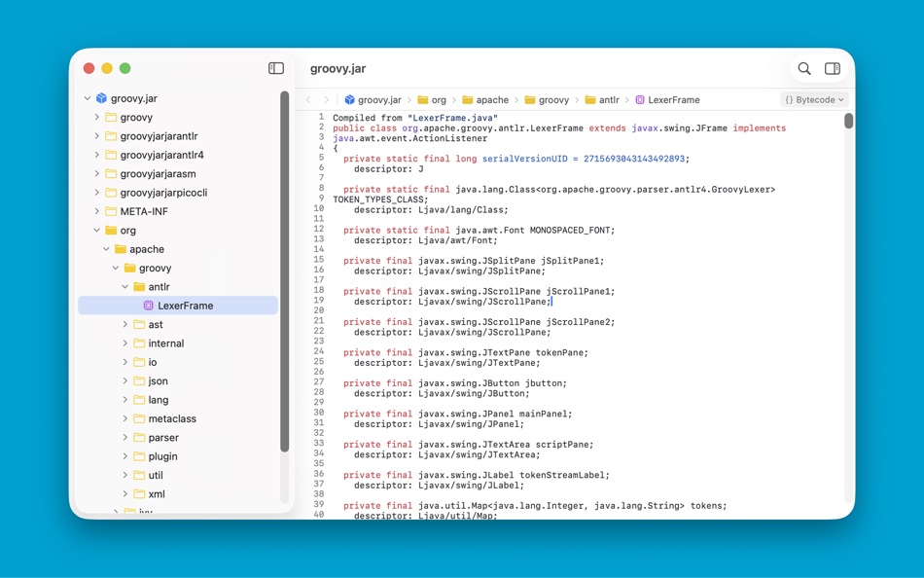Click the groovyjarjarasm folder icon

(x=111, y=173)
